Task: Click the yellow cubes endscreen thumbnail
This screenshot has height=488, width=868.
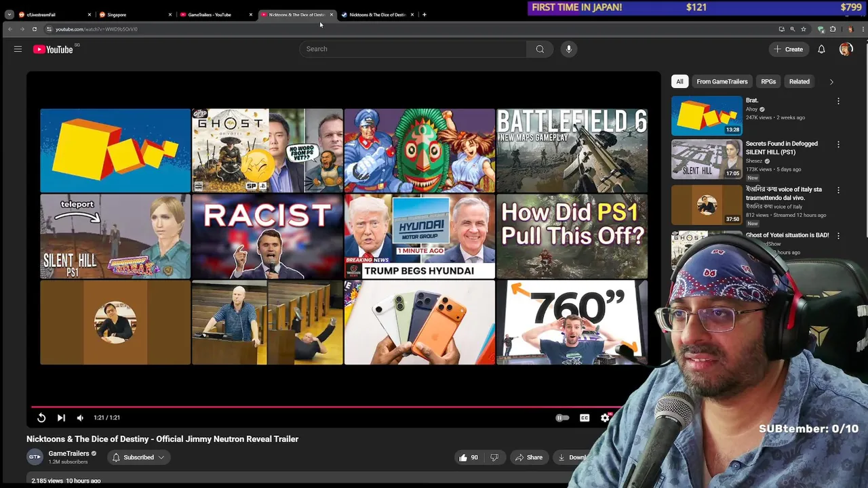Action: point(115,150)
